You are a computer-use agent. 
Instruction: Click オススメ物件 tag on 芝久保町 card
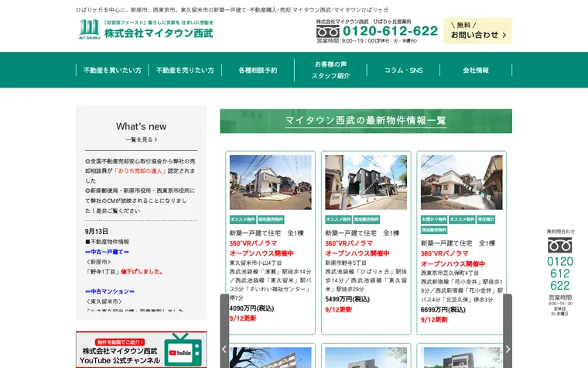(462, 219)
